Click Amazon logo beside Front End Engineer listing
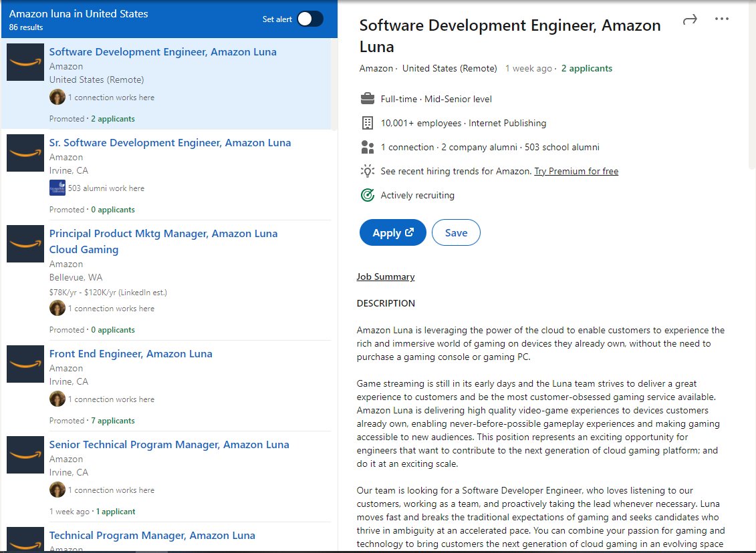The image size is (756, 553). 25,364
